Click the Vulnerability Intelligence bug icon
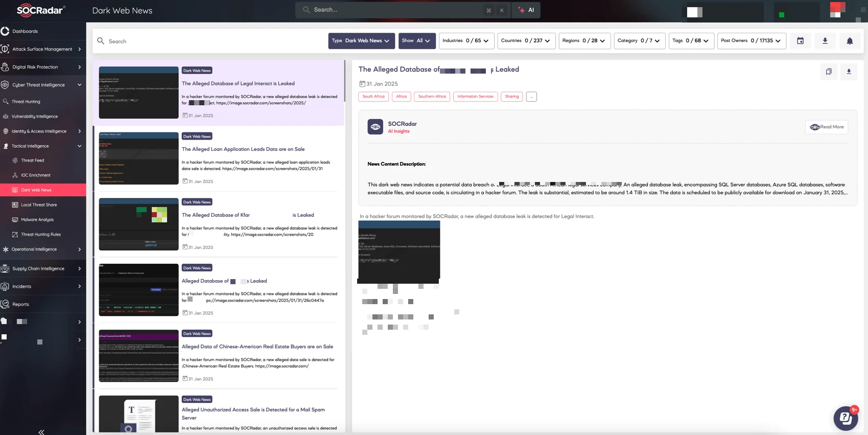Viewport: 868px width, 435px height. click(x=6, y=116)
